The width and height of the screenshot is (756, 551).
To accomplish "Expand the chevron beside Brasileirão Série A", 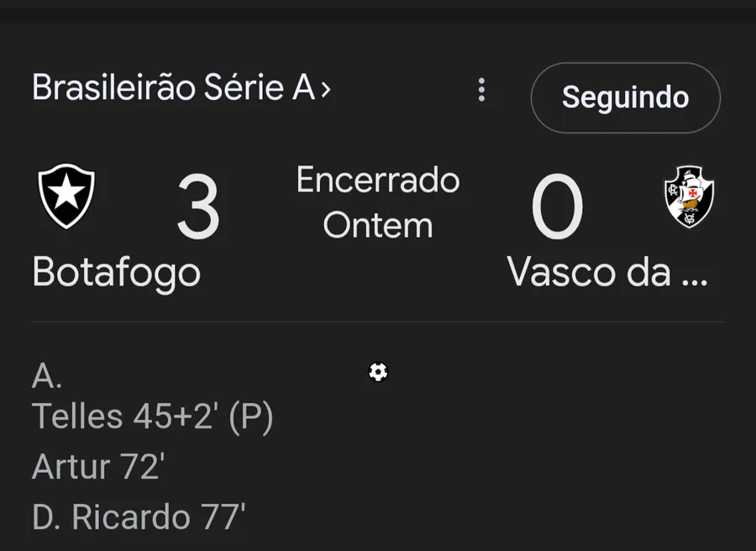I will pos(326,89).
